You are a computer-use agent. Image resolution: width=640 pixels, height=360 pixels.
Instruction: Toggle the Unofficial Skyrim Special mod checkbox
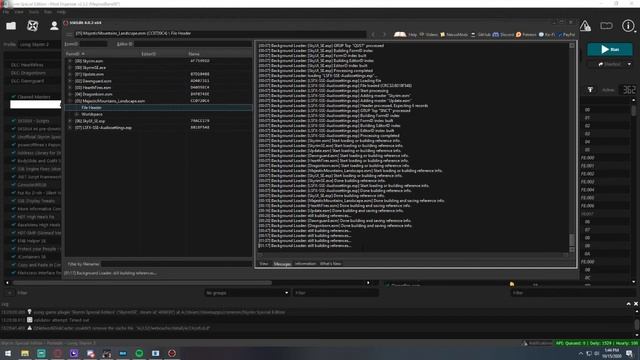13,137
